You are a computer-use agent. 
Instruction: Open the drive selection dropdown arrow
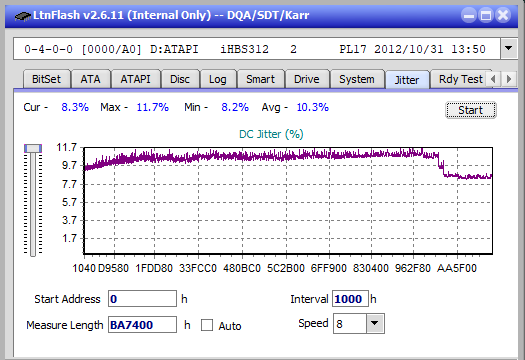click(x=509, y=49)
